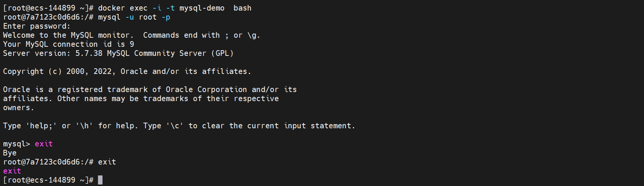Click the pink "exit" on its own line
Viewport: 644px width, 186px height.
coord(12,171)
